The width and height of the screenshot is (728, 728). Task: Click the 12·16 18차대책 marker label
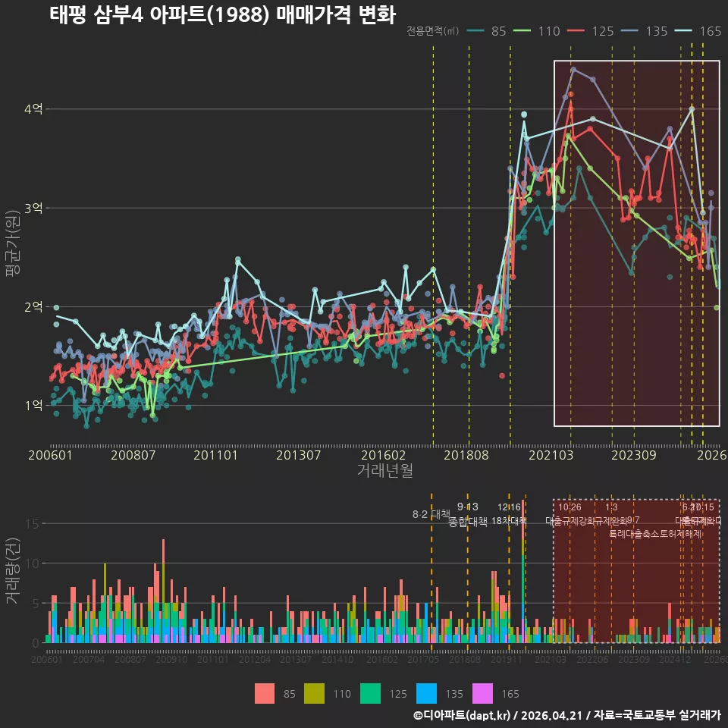(x=509, y=514)
